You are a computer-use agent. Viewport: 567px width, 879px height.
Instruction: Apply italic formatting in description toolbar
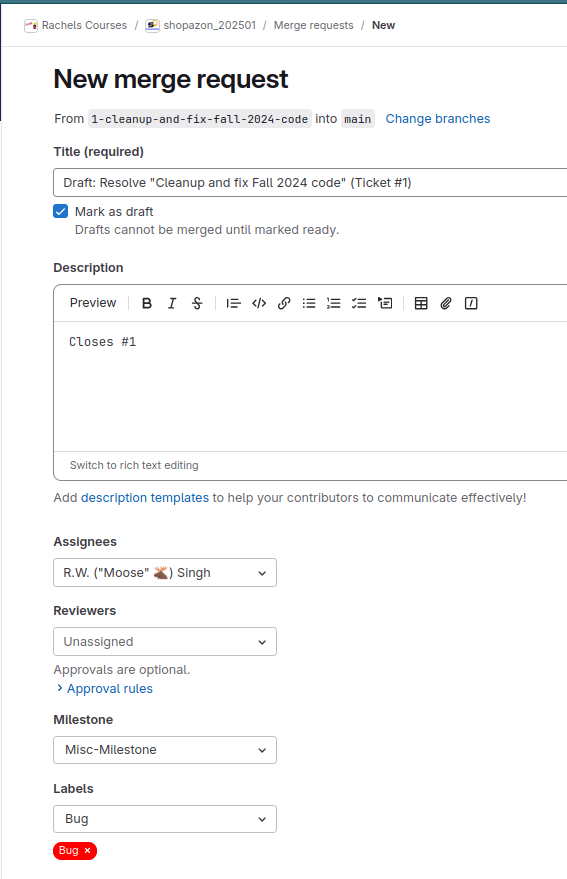(x=172, y=303)
